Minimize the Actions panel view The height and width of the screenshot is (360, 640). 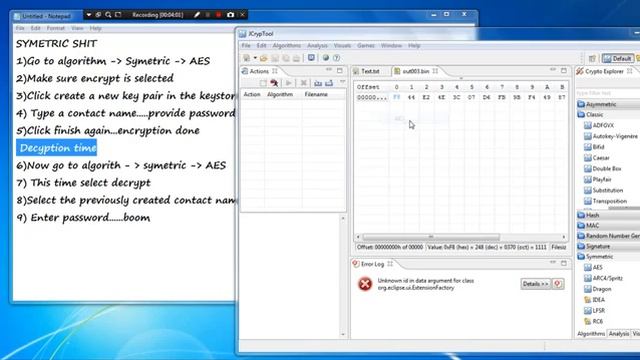click(329, 71)
